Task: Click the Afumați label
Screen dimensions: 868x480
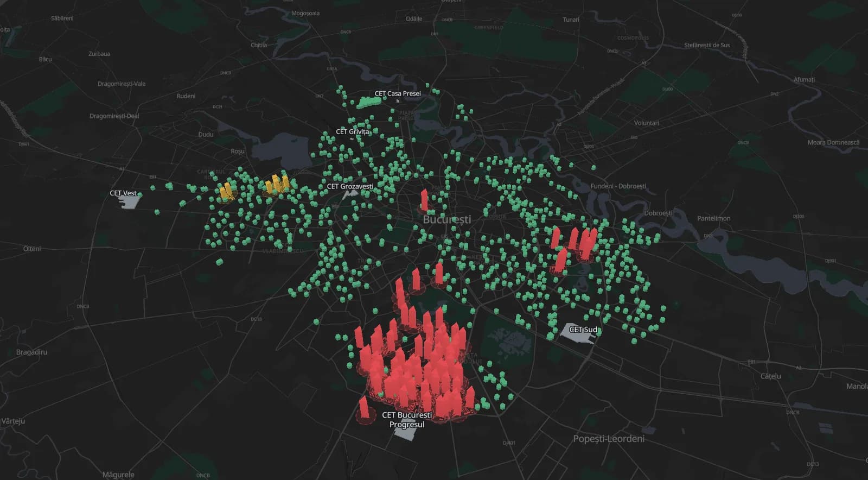Action: point(804,79)
